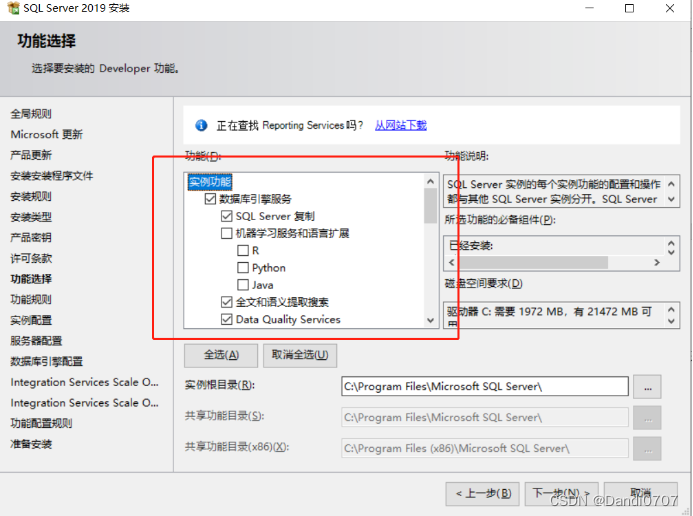Click down arrow in disk space box
The width and height of the screenshot is (693, 516).
(x=671, y=321)
